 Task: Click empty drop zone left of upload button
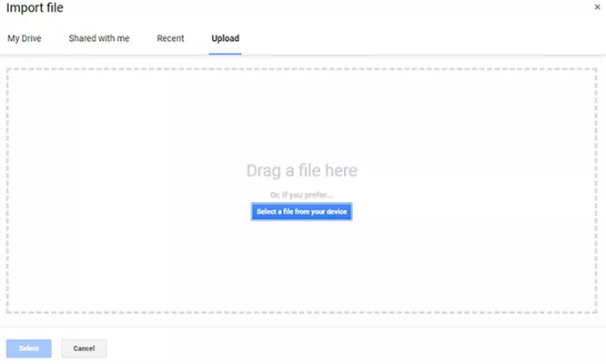pos(127,212)
